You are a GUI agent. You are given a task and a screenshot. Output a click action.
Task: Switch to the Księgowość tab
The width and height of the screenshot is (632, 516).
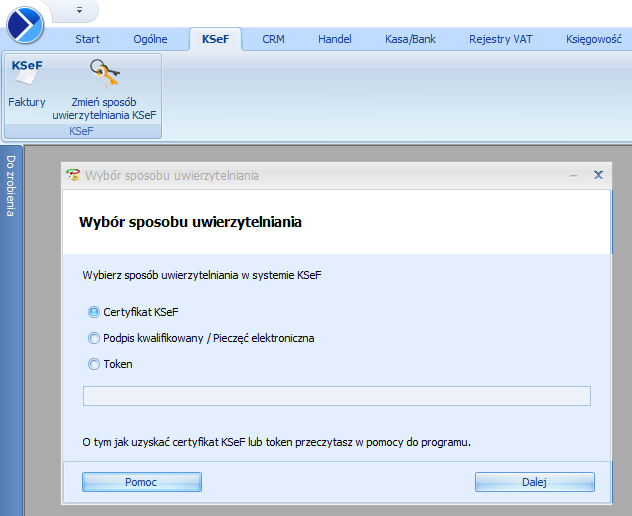coord(593,39)
